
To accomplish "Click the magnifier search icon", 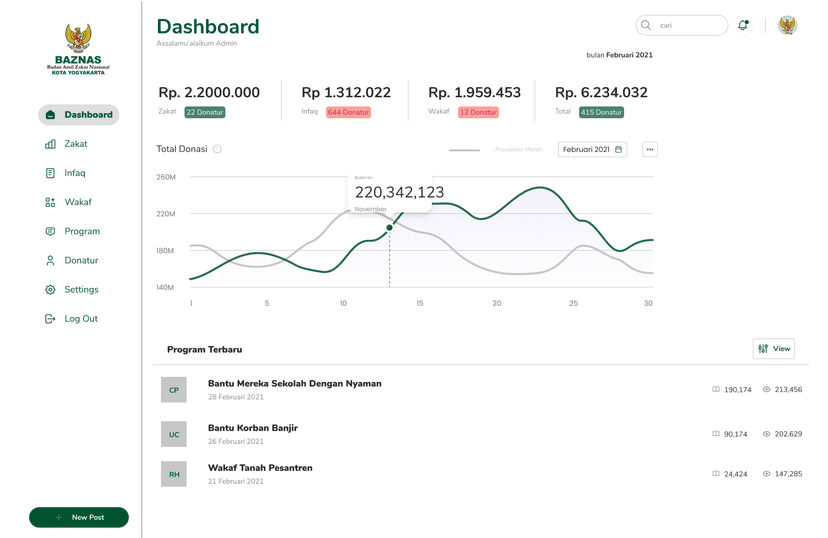I will 646,25.
